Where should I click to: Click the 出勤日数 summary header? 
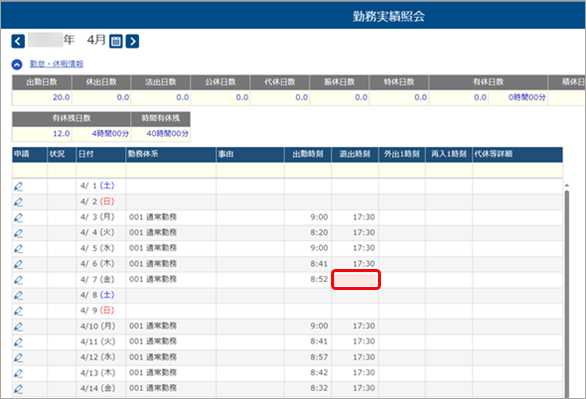[42, 82]
